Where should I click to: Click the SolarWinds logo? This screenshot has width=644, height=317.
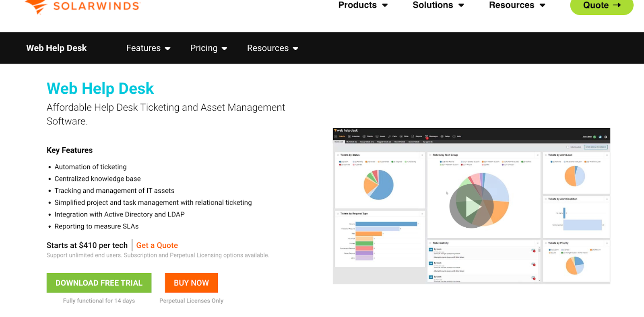83,6
